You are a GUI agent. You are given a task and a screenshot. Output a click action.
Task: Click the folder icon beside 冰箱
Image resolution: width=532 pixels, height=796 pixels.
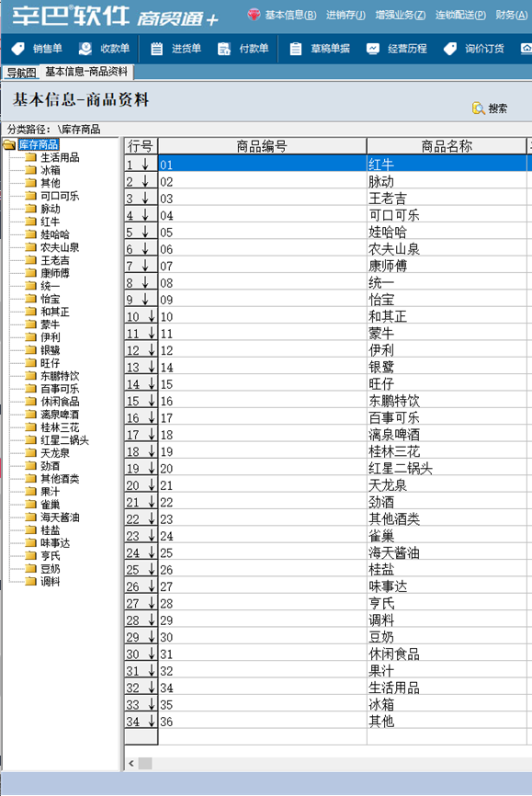pyautogui.click(x=31, y=170)
